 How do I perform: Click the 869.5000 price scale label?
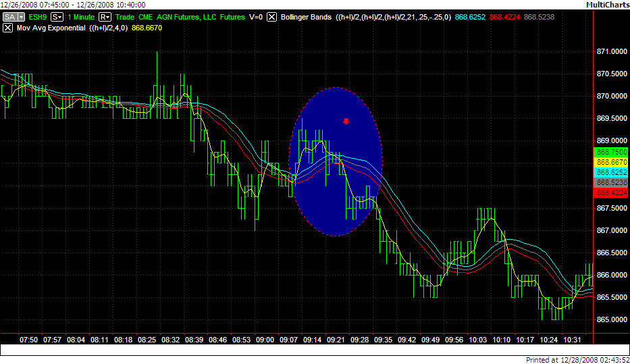point(612,119)
